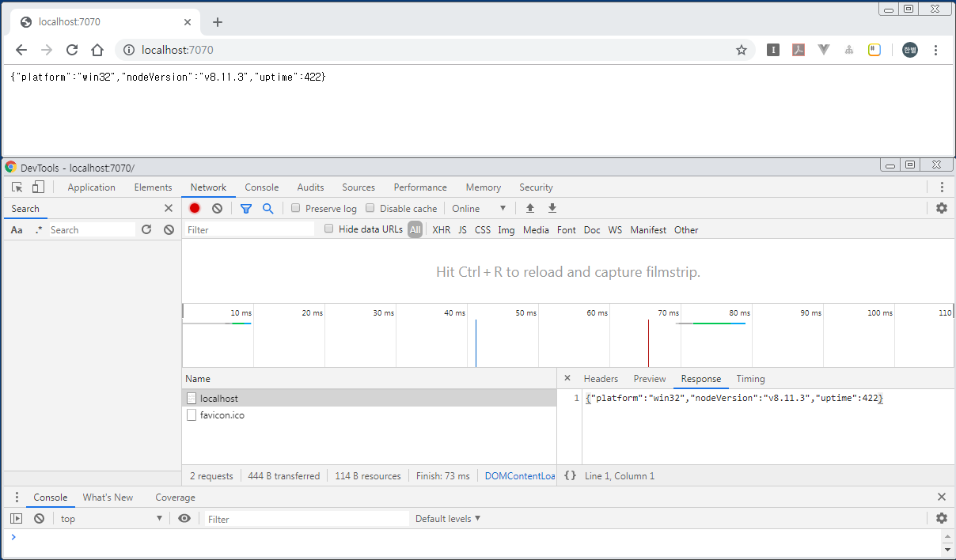Viewport: 956px width, 560px height.
Task: Open the Chrome profile avatar
Action: pyautogui.click(x=910, y=50)
